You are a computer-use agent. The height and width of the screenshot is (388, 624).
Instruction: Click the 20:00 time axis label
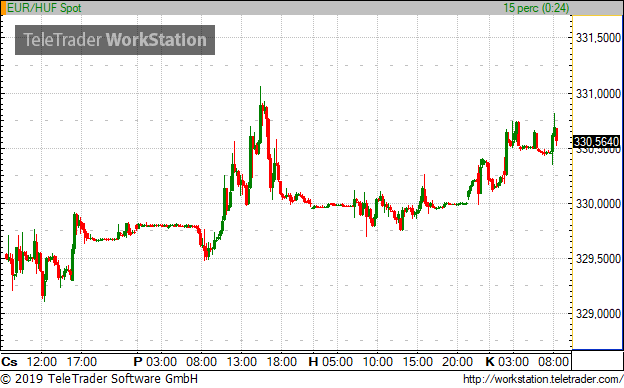pyautogui.click(x=457, y=362)
